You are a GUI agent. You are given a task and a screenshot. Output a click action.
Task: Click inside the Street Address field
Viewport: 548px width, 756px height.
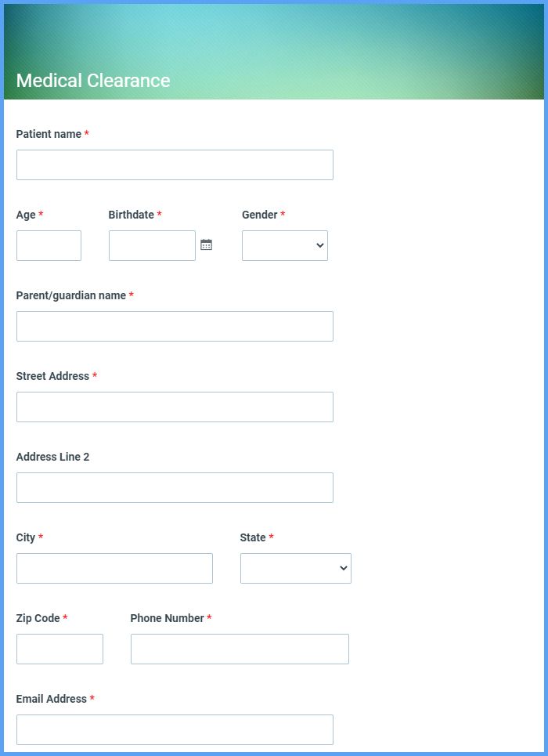[x=174, y=407]
